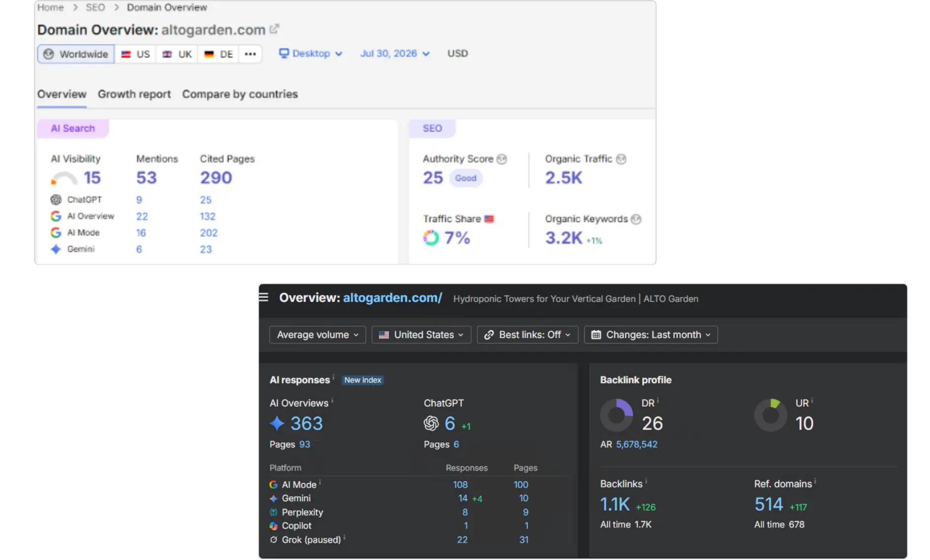
Task: Open Organic Keywords value 3.2K
Action: click(563, 238)
